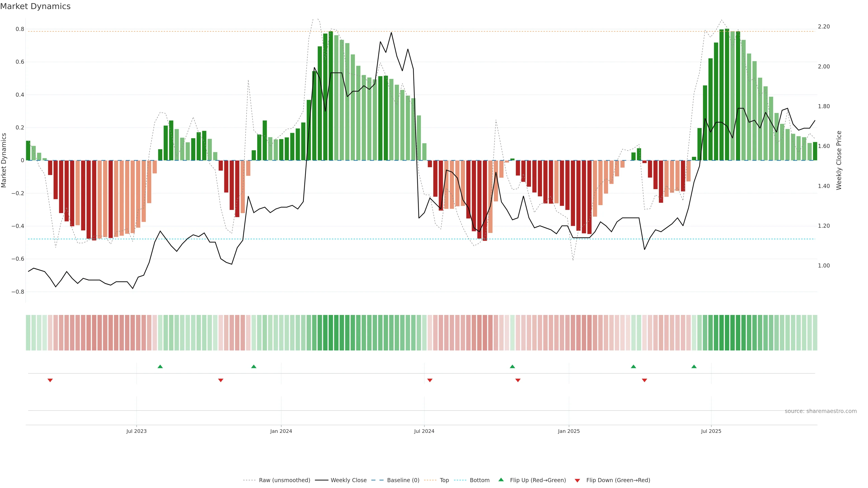
Task: Click the flip-up triangle near December 2023
Action: [x=254, y=366]
